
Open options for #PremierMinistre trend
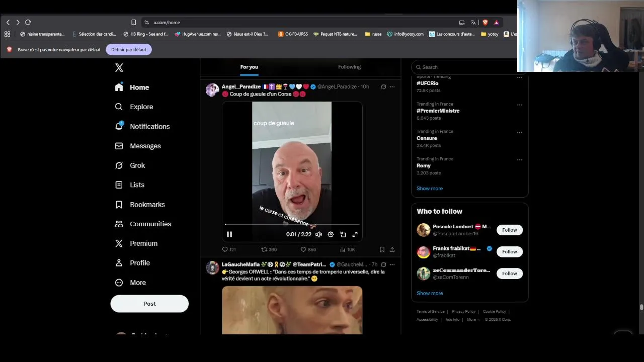(x=519, y=105)
